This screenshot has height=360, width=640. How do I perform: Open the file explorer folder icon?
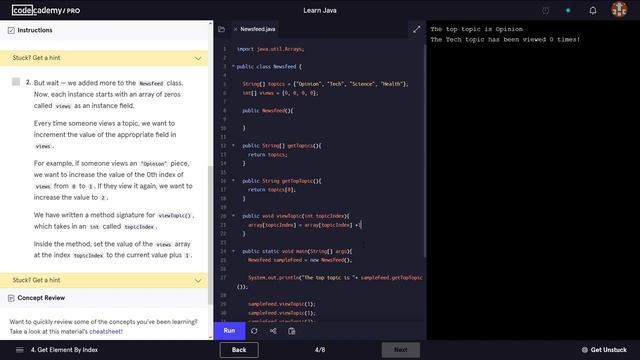pos(221,29)
